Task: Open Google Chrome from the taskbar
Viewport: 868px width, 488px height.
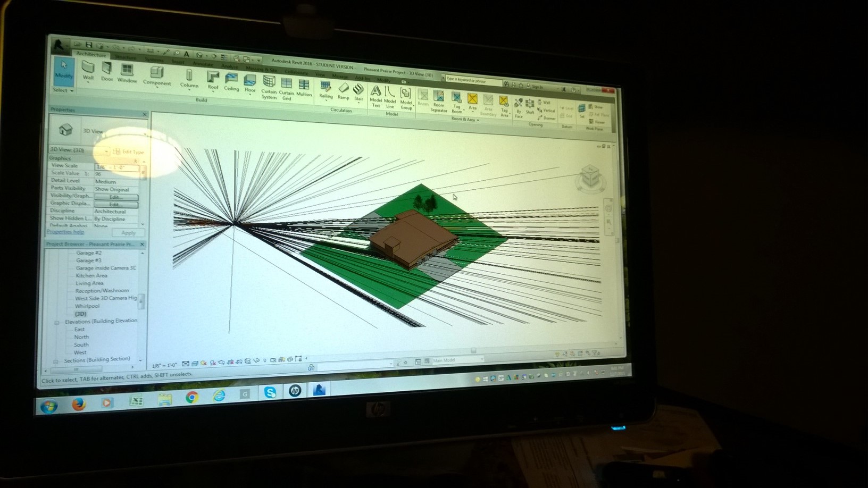Action: pos(191,397)
